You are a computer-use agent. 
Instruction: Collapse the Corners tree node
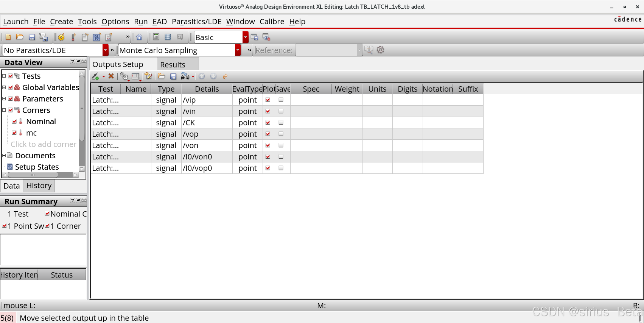[x=4, y=110]
